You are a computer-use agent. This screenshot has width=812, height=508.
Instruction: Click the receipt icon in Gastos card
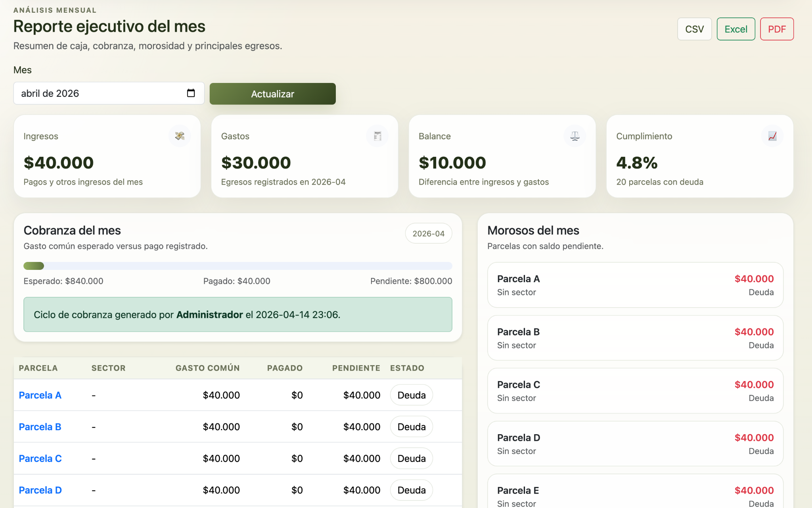click(377, 136)
